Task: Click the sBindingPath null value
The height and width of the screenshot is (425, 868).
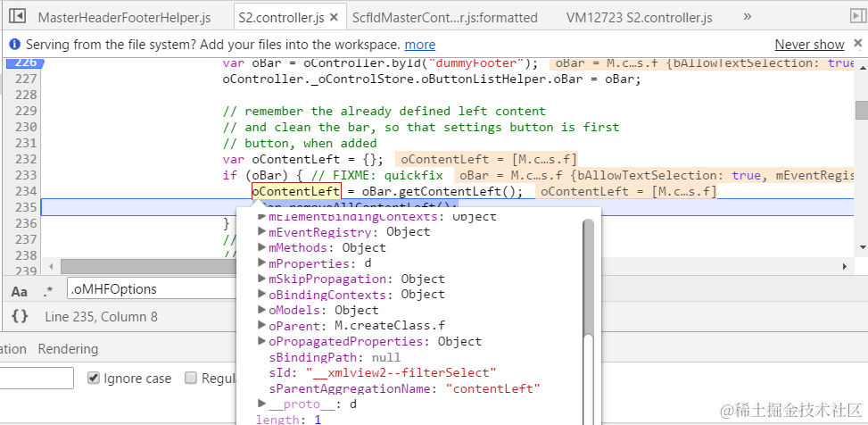Action: 386,357
